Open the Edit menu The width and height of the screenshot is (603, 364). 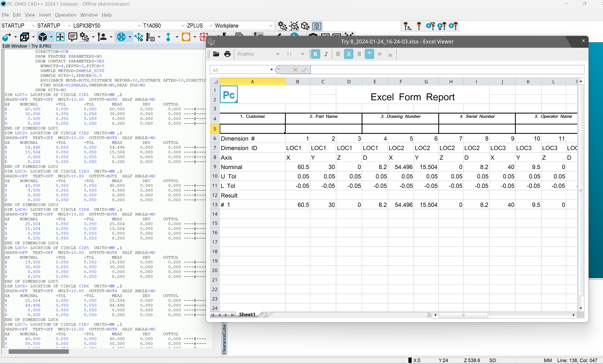[17, 15]
